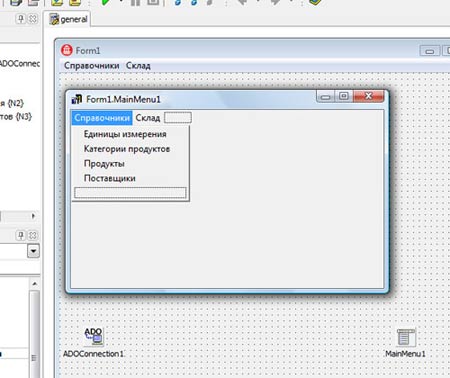Select the ADOConnection1 component icon
The width and height of the screenshot is (450, 378).
coord(94,337)
